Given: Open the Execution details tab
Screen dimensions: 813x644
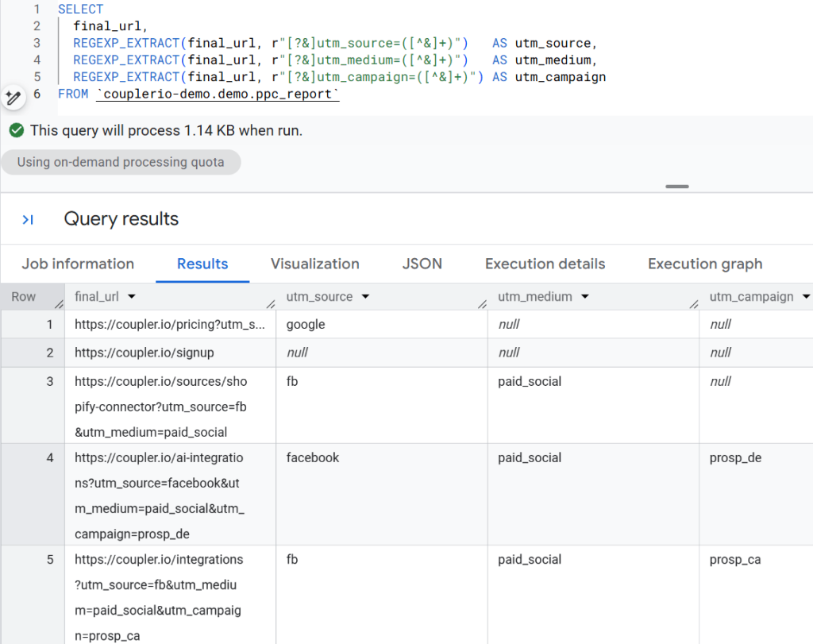Looking at the screenshot, I should pos(545,264).
